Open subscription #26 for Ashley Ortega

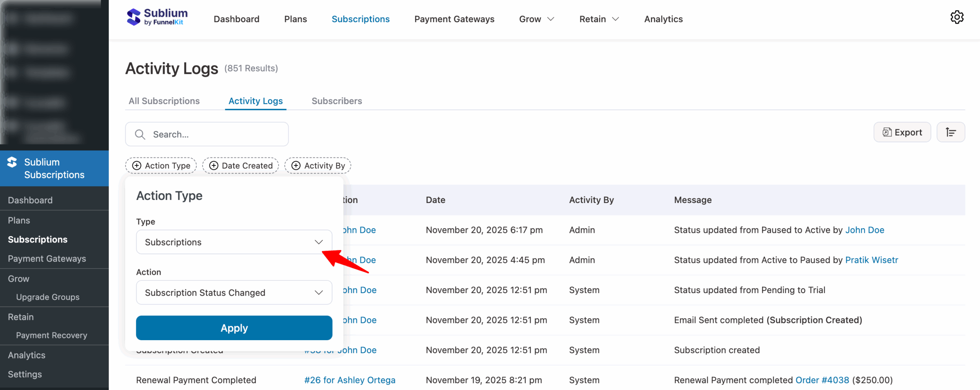click(x=349, y=380)
